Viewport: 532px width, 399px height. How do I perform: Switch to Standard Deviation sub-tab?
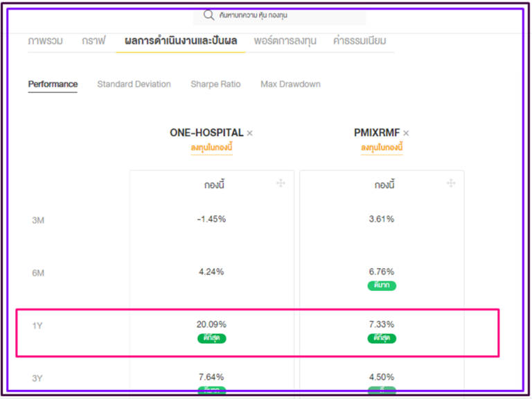[134, 84]
